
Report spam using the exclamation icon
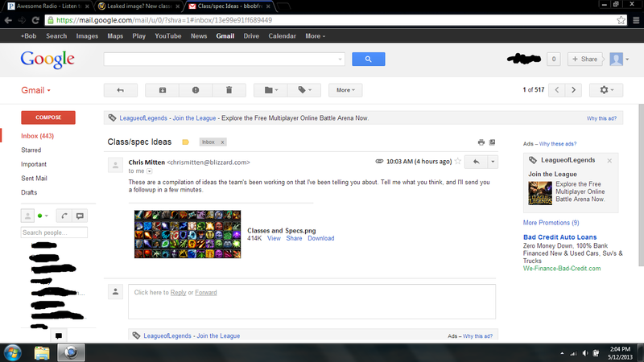click(x=196, y=90)
